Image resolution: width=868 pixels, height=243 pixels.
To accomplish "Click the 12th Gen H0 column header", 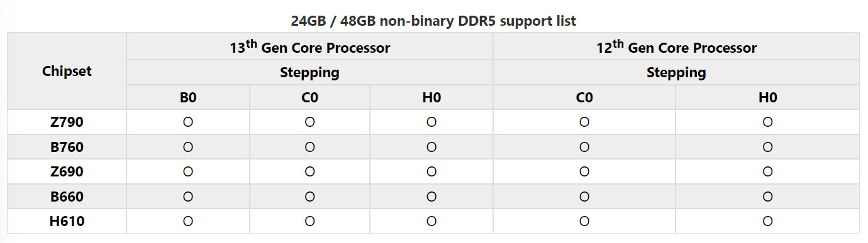I will 767,97.
